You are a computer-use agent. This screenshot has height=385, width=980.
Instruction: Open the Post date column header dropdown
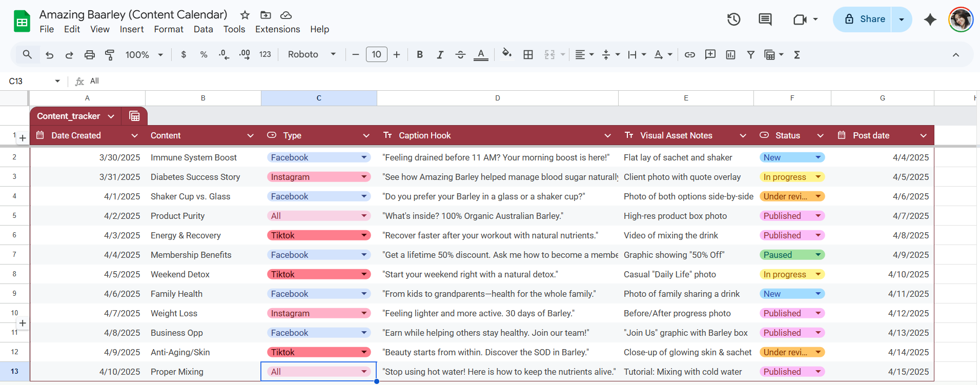(x=923, y=136)
